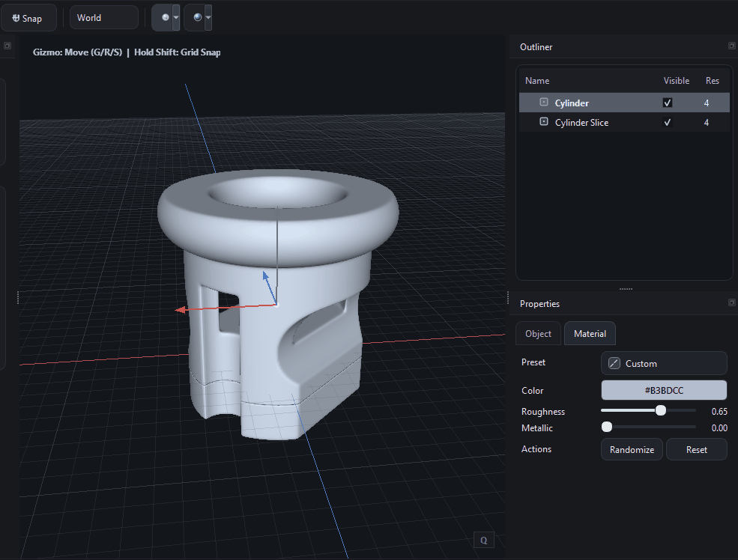The image size is (738, 560).
Task: Expand the solid shading dropdown arrow
Action: 175,17
